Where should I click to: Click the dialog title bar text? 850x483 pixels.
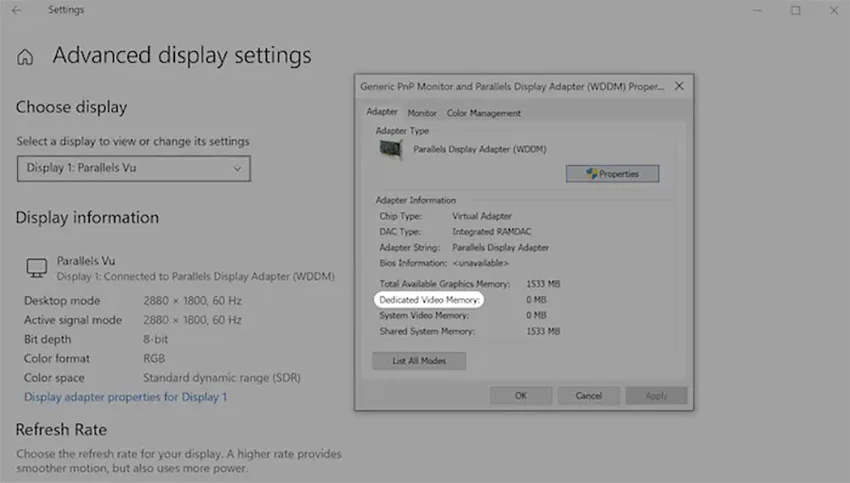click(x=512, y=86)
